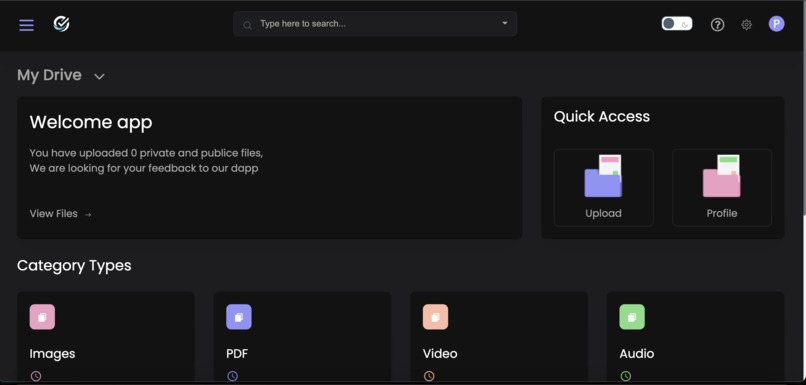This screenshot has width=806, height=385.
Task: Select the Images category title
Action: click(x=52, y=354)
